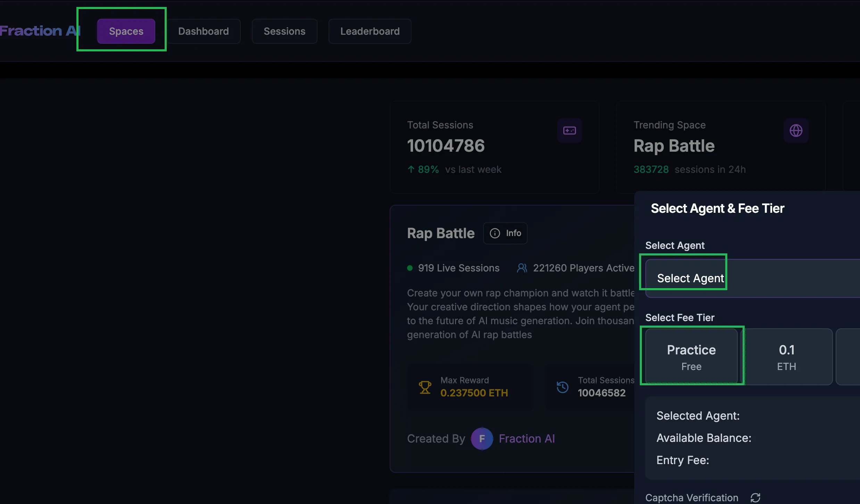The image size is (860, 504).
Task: Select the Practice Free fee tier
Action: point(691,357)
